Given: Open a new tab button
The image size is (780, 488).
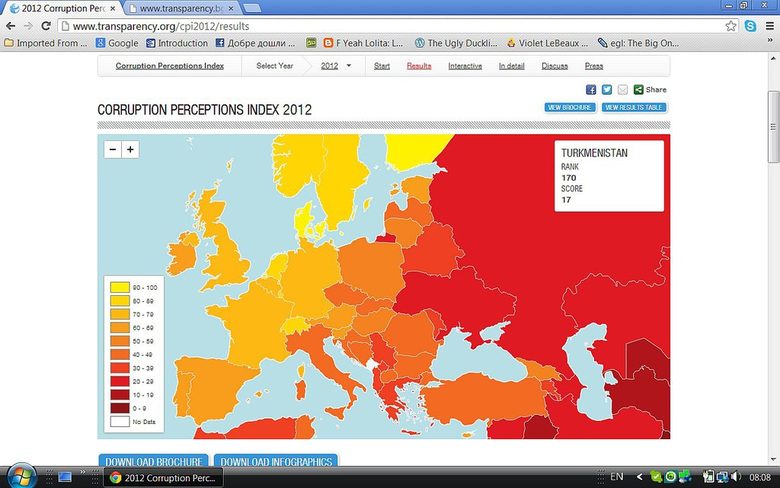Looking at the screenshot, I should pos(253,8).
